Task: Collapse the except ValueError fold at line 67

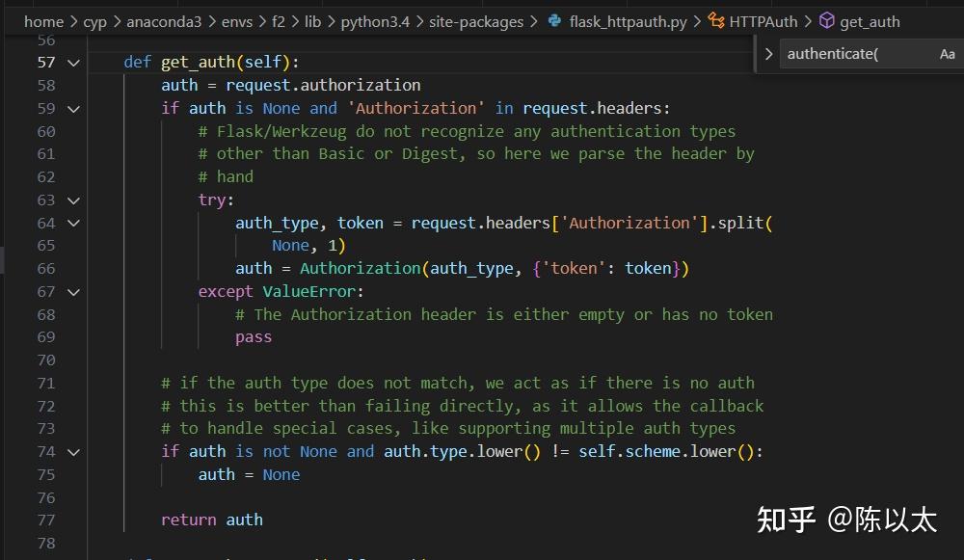Action: (x=72, y=291)
